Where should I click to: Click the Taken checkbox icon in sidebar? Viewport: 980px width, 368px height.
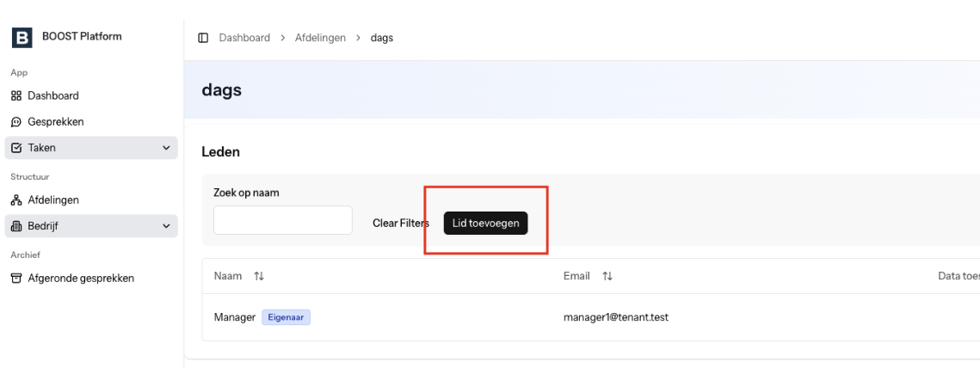point(17,148)
